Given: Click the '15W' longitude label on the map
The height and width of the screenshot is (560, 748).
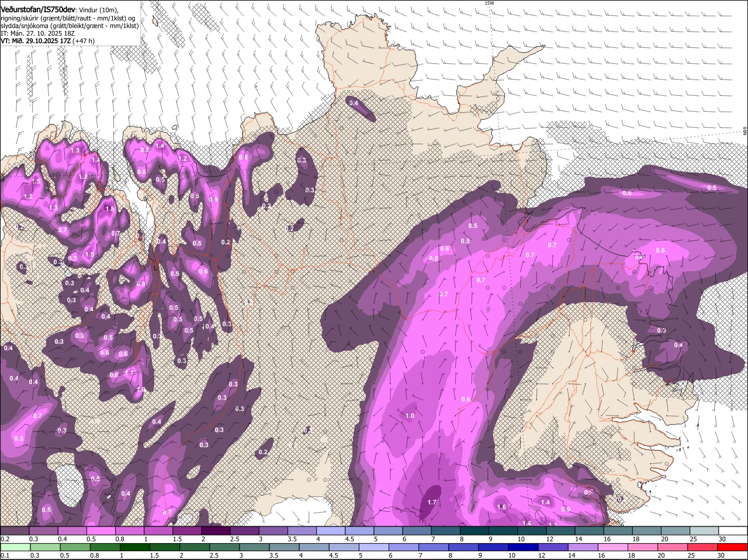Looking at the screenshot, I should point(489,3).
